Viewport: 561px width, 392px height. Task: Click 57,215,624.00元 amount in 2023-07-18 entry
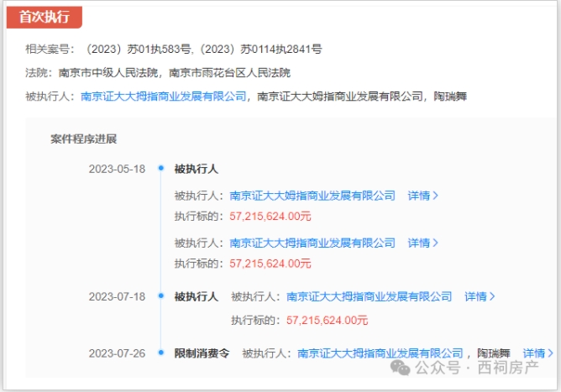pos(327,320)
